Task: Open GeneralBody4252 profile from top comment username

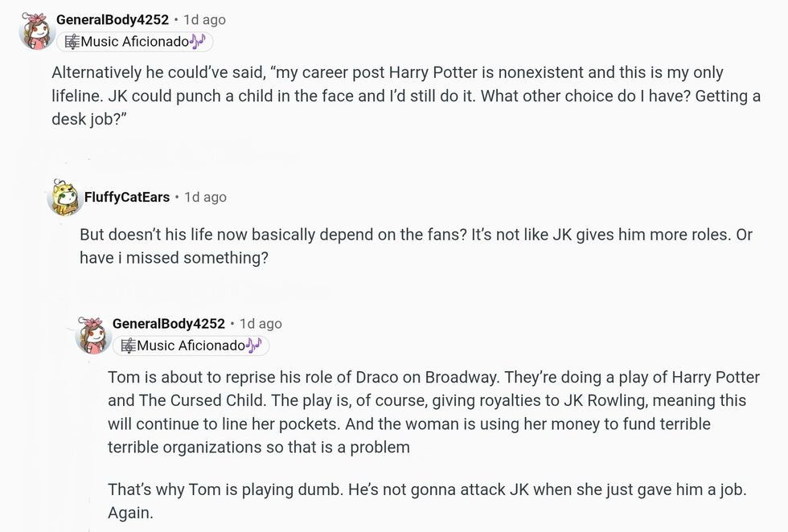Action: (112, 19)
